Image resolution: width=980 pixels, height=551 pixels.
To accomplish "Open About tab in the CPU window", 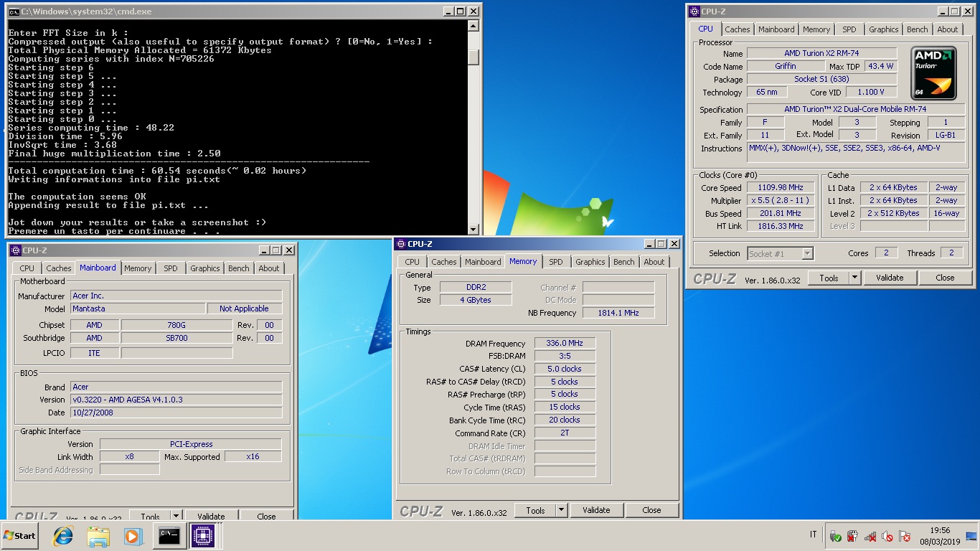I will (x=947, y=29).
